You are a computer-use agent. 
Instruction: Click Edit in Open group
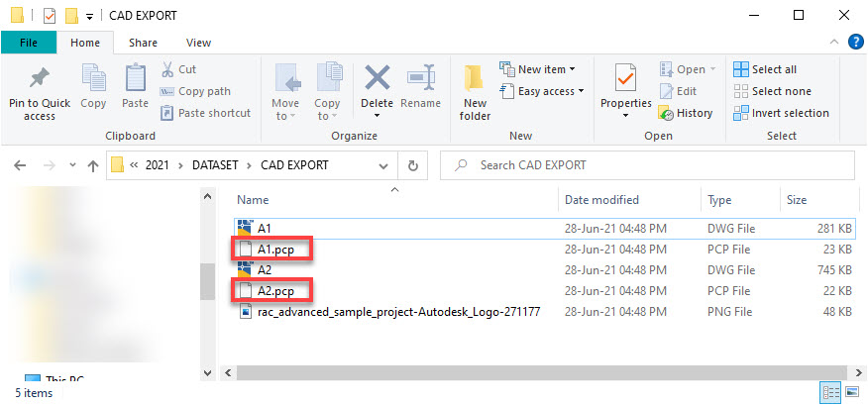point(678,91)
